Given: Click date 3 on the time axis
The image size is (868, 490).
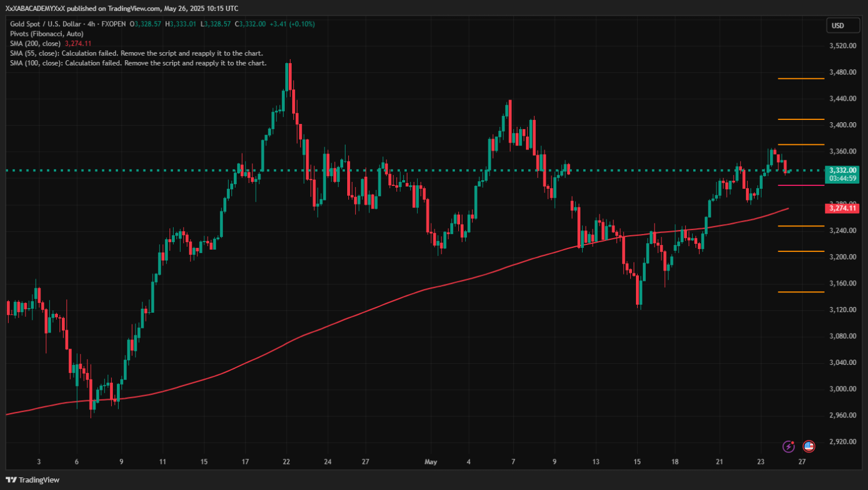Looking at the screenshot, I should pos(39,462).
